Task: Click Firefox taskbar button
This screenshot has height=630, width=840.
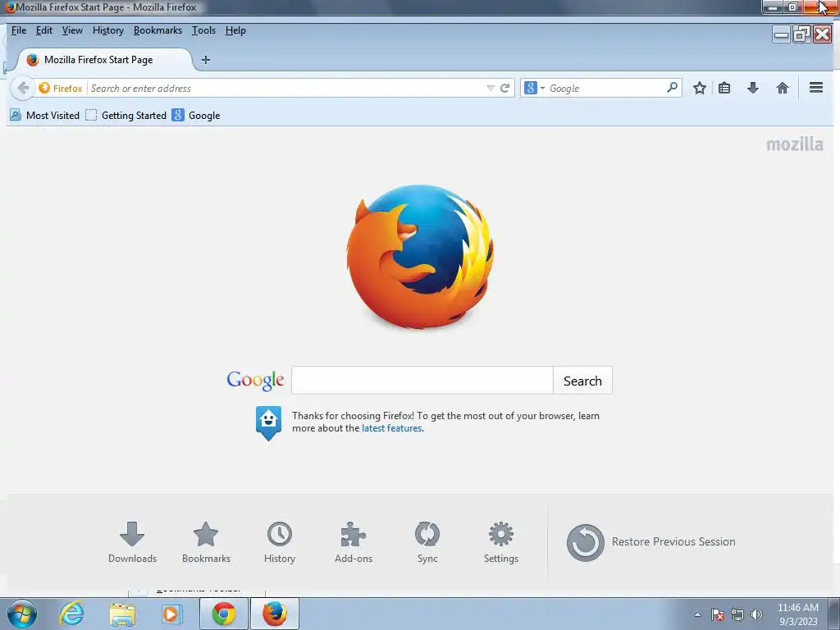Action: (274, 614)
